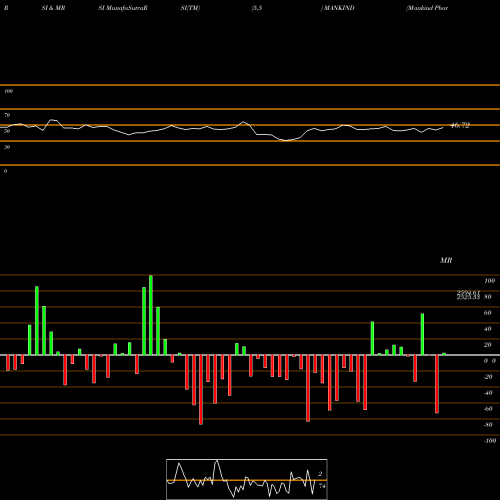Click the -60 label on MR axis
Viewport: 500px width, 500px height.
click(488, 409)
